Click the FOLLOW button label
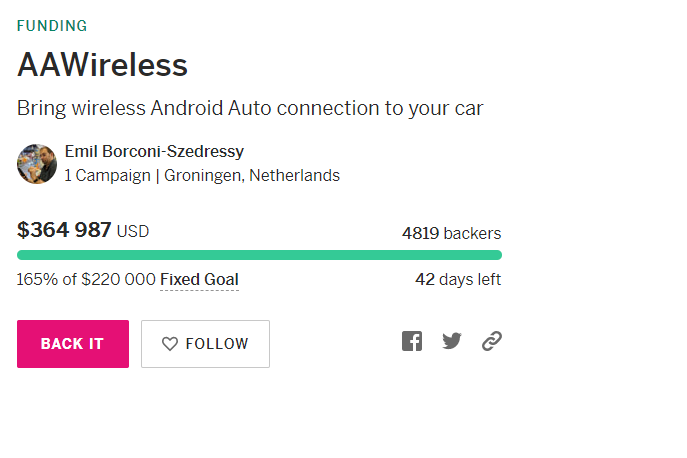Viewport: 687px width, 458px height. tap(216, 344)
